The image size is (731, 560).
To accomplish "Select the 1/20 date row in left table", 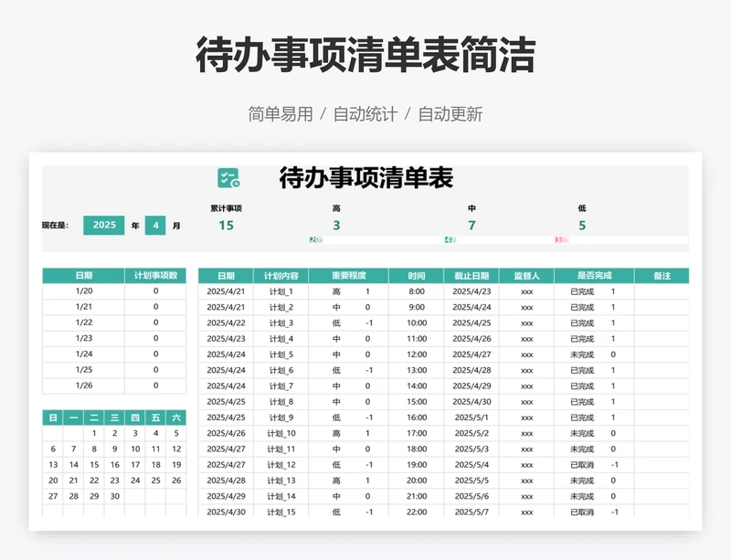I will (83, 291).
